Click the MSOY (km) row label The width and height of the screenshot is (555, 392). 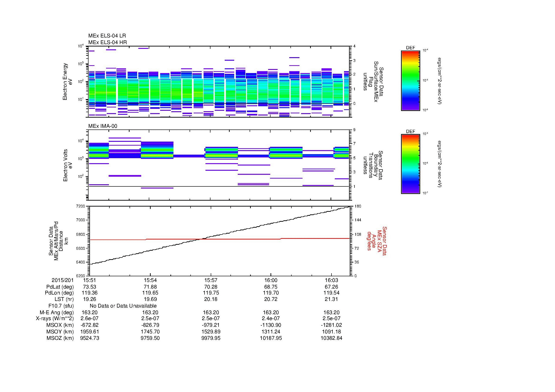point(60,332)
